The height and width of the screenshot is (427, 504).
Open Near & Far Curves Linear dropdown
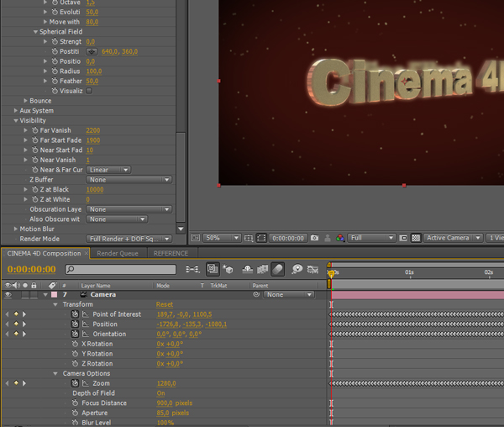108,170
